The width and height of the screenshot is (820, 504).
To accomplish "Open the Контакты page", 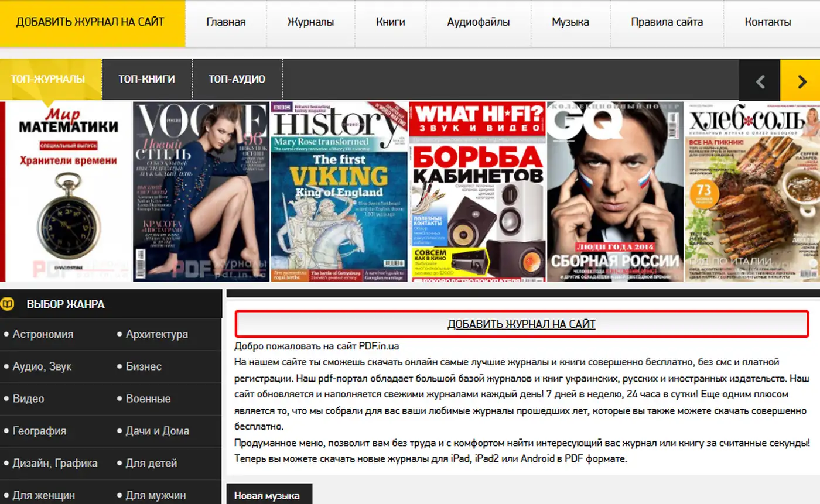I will 768,22.
